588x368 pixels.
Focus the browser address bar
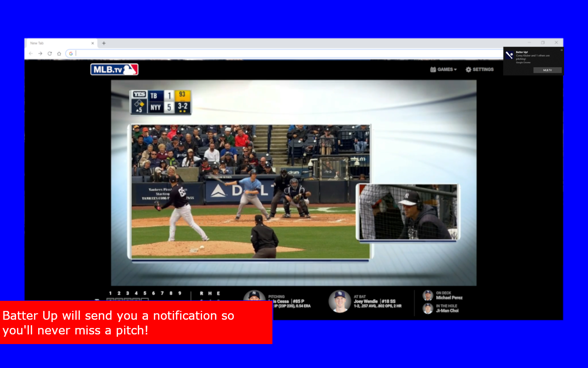pyautogui.click(x=285, y=53)
